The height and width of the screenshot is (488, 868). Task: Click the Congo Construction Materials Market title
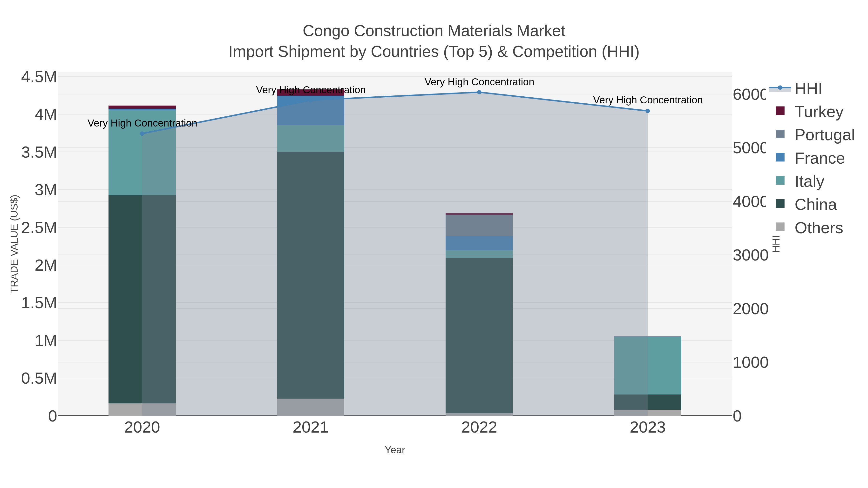[434, 31]
